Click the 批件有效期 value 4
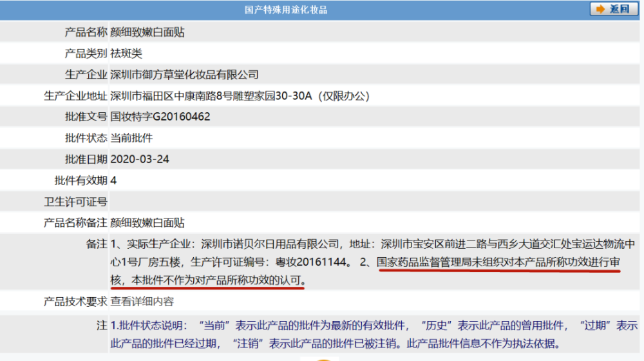Screen dimensions: 644x361 pyautogui.click(x=114, y=180)
